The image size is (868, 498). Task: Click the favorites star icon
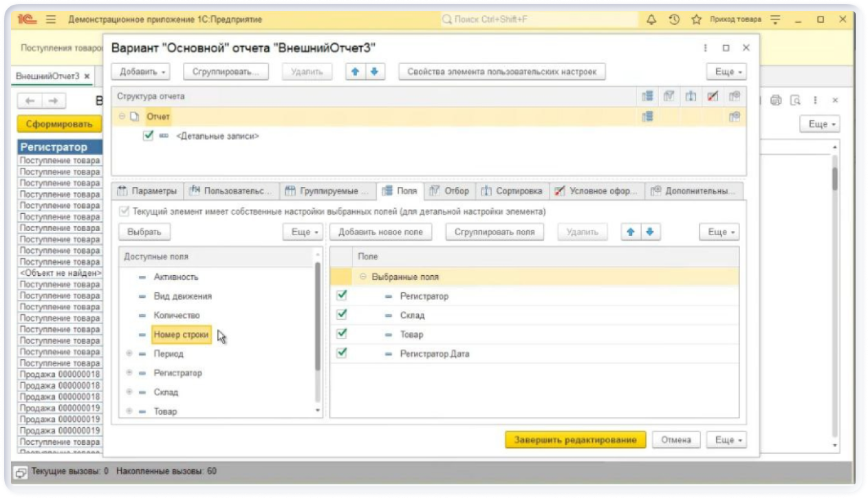tap(696, 20)
